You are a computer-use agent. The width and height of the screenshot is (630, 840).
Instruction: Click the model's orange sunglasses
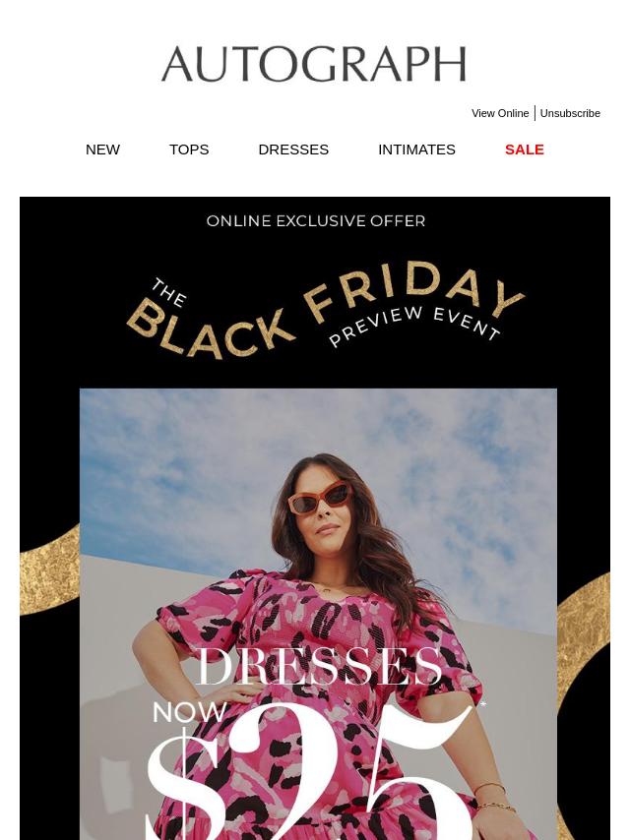click(x=319, y=497)
